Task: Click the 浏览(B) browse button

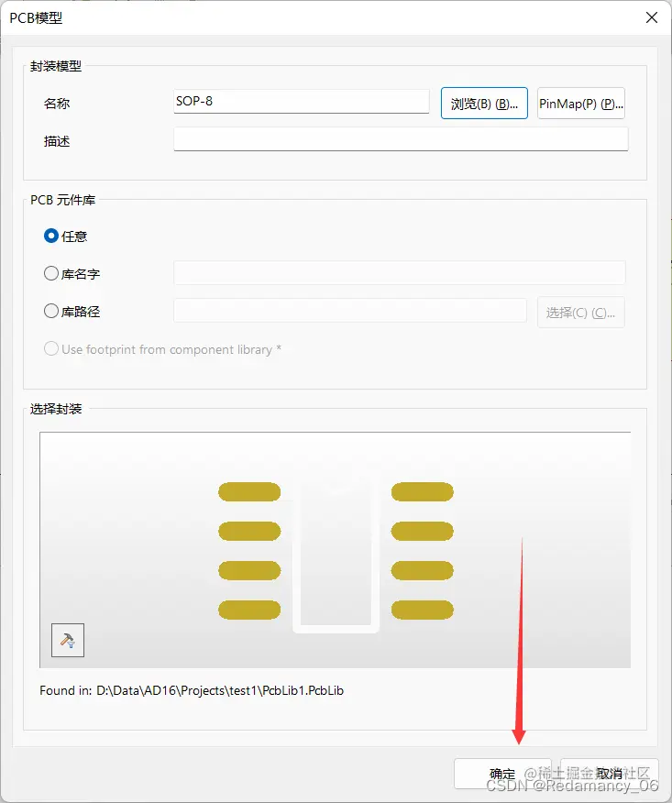Action: (484, 104)
